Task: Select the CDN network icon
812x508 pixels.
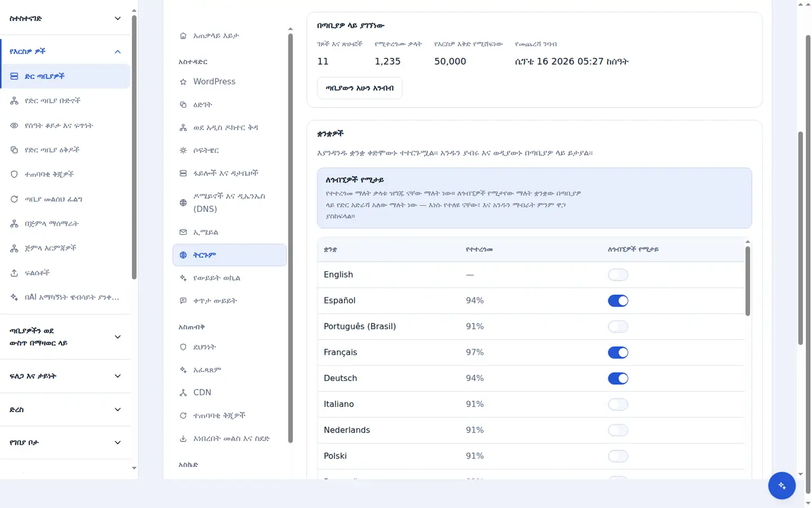Action: pyautogui.click(x=183, y=392)
